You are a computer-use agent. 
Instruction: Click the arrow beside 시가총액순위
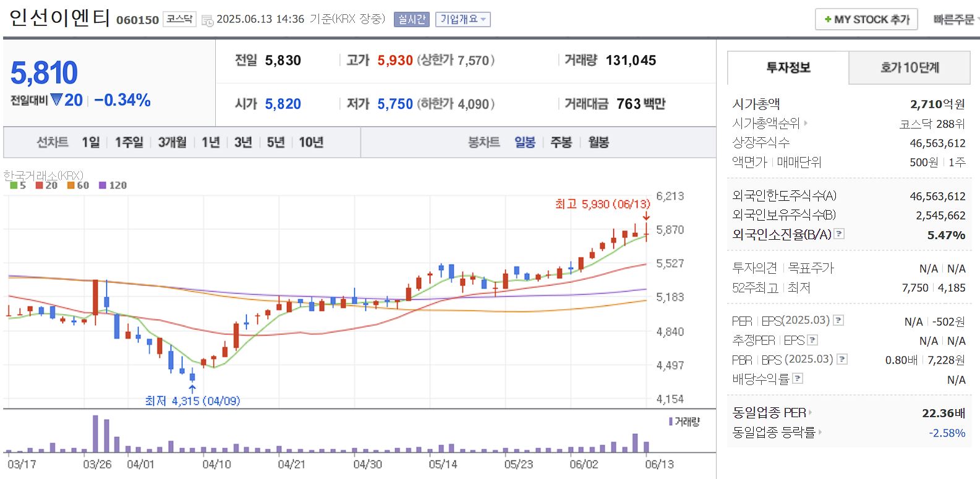(x=806, y=124)
